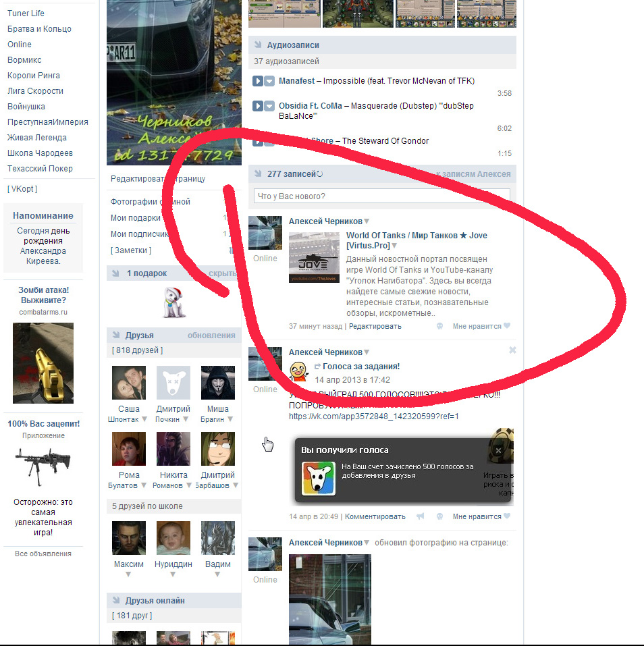
Task: Click the megaphone share icon on 14 апр post
Action: pos(421,516)
